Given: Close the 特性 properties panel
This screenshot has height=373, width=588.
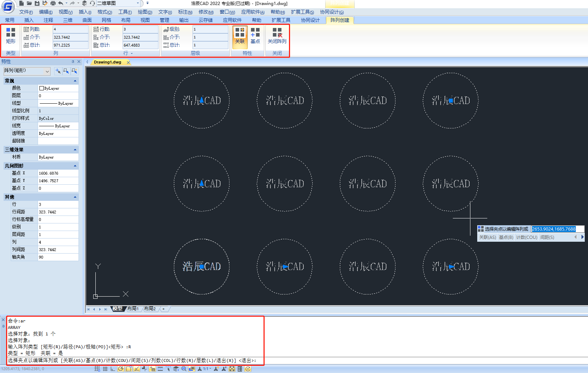Looking at the screenshot, I should tap(79, 62).
